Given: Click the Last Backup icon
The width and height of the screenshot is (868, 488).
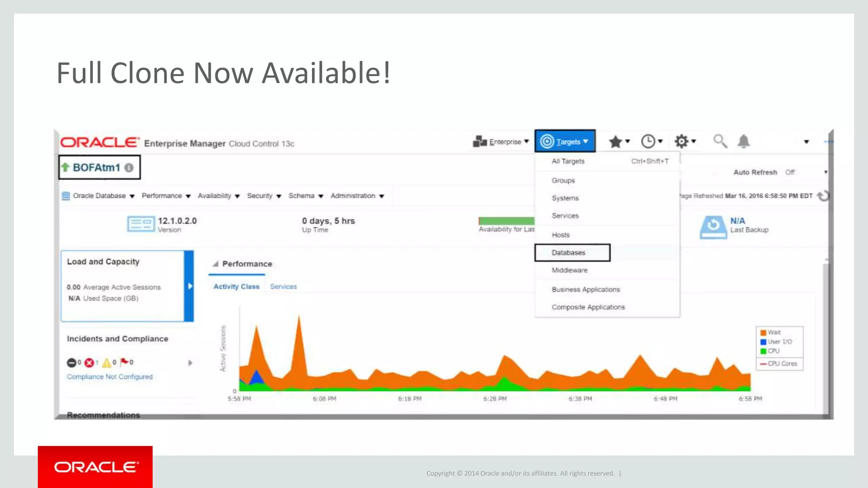Looking at the screenshot, I should tap(713, 227).
